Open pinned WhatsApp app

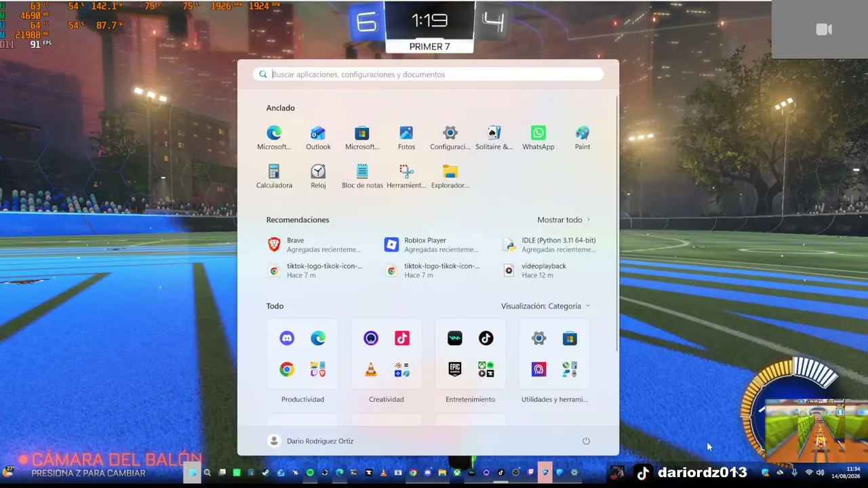tap(538, 138)
